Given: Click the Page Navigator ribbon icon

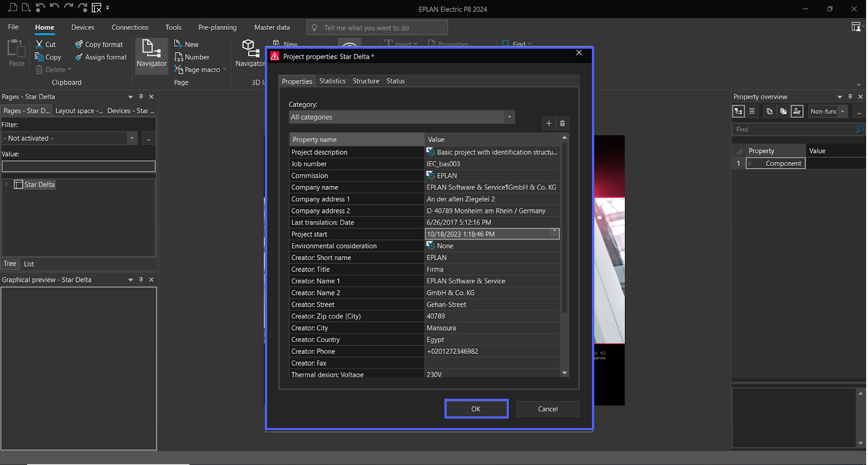Looking at the screenshot, I should 151,49.
